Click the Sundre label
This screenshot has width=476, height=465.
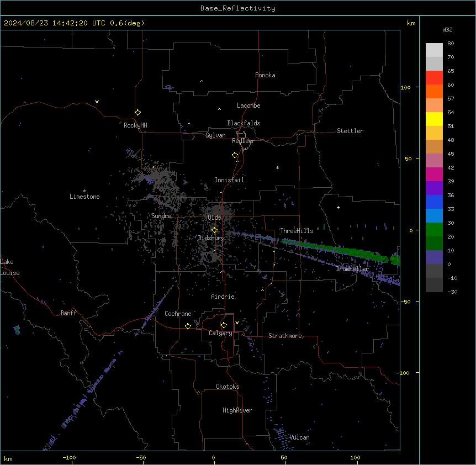click(161, 216)
